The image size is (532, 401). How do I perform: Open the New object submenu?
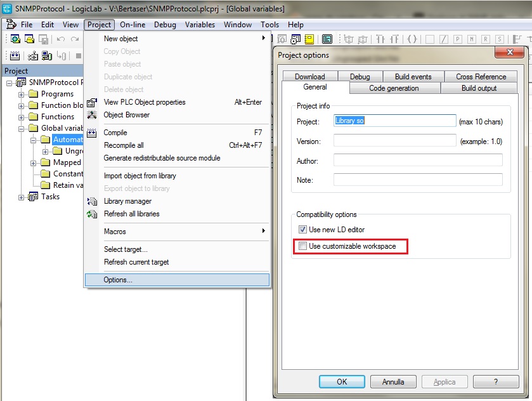(x=177, y=39)
